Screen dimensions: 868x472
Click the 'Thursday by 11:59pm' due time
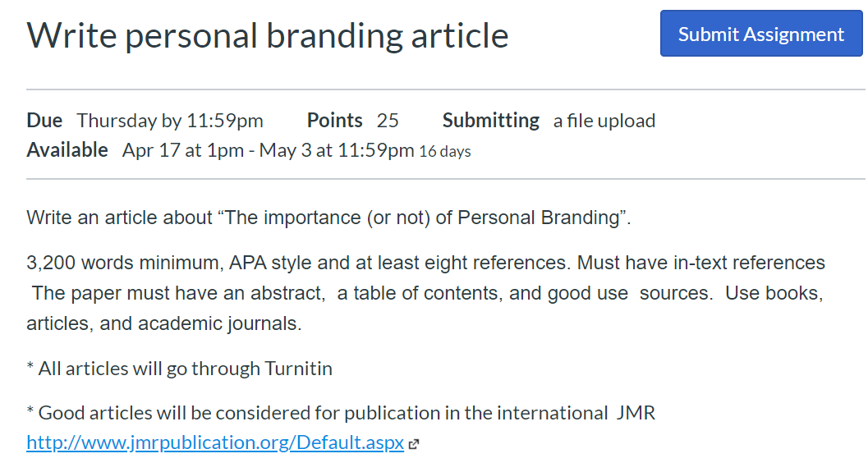pos(170,121)
